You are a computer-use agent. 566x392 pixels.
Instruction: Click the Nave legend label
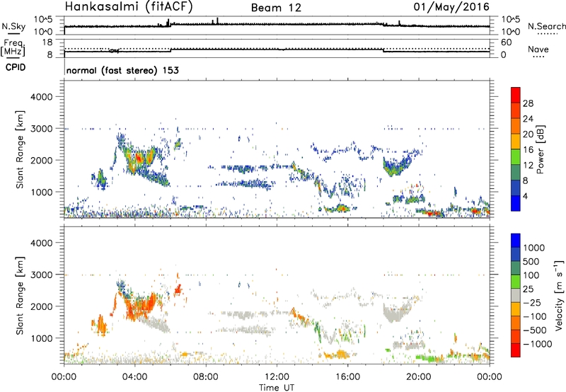click(x=538, y=50)
